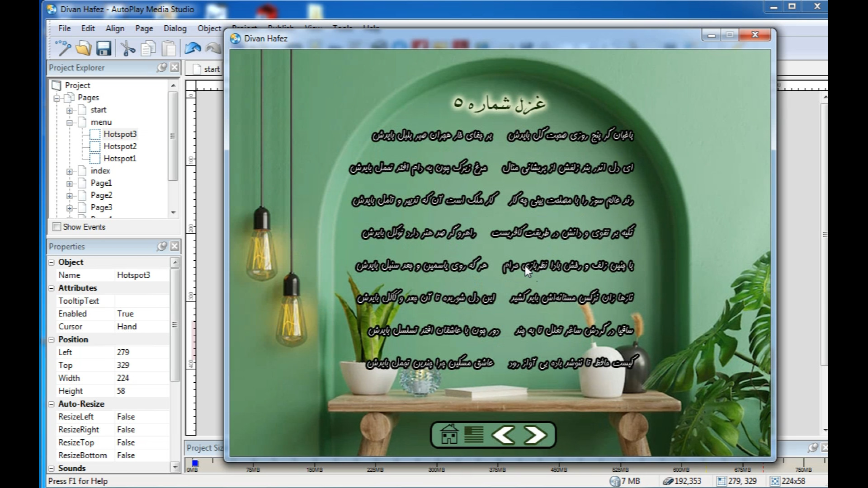Click the project size bar blue marker

point(195,463)
